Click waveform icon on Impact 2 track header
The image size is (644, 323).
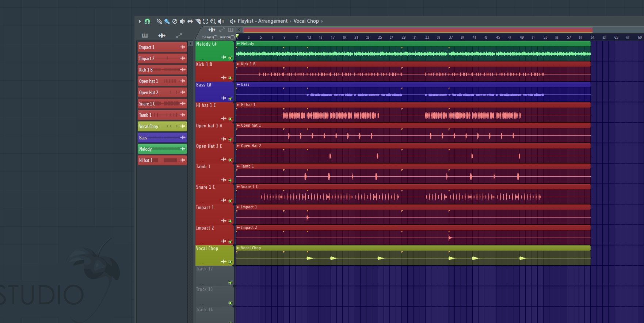[x=224, y=241]
